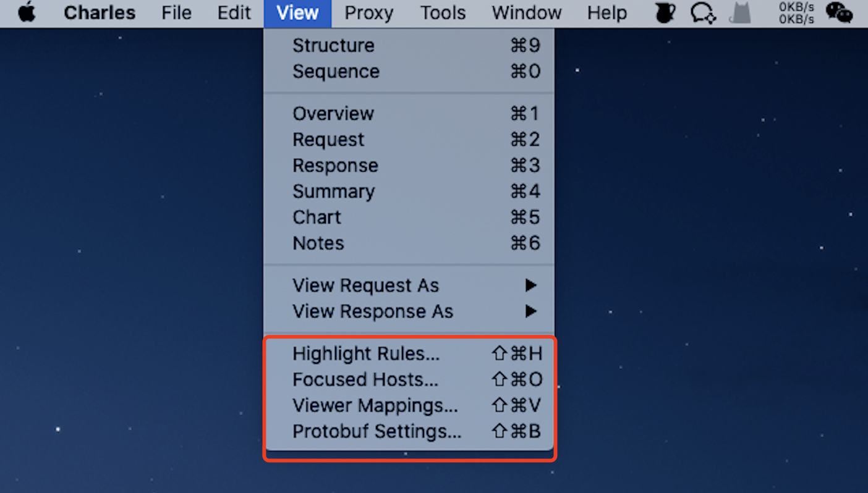Choose the Overview menu item
This screenshot has height=493, width=868.
(333, 114)
